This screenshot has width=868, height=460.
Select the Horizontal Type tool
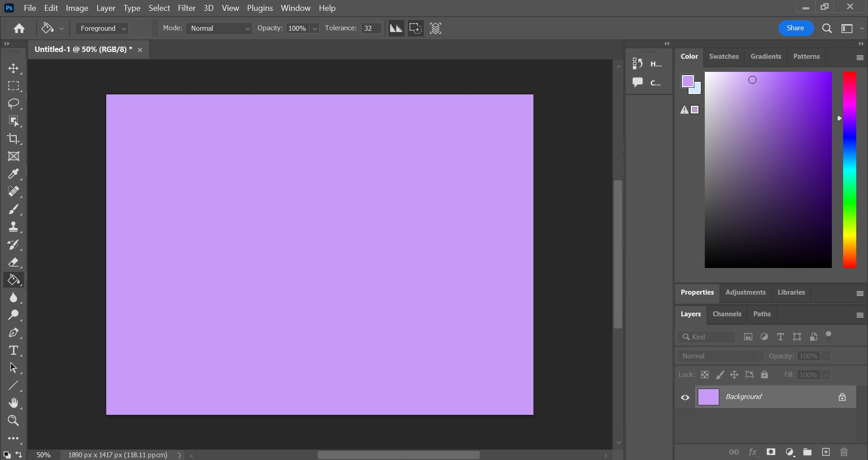(x=14, y=350)
